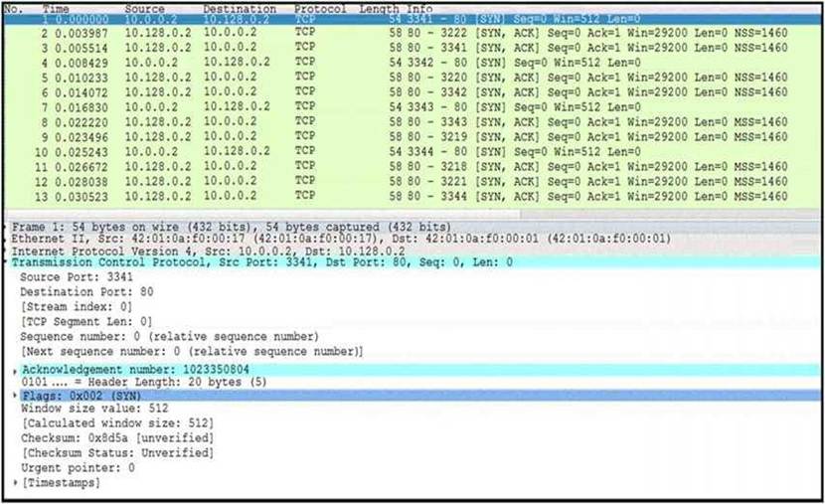Viewport: 825px width, 504px height.
Task: Expand the Ethernet II layer details
Action: (x=6, y=239)
